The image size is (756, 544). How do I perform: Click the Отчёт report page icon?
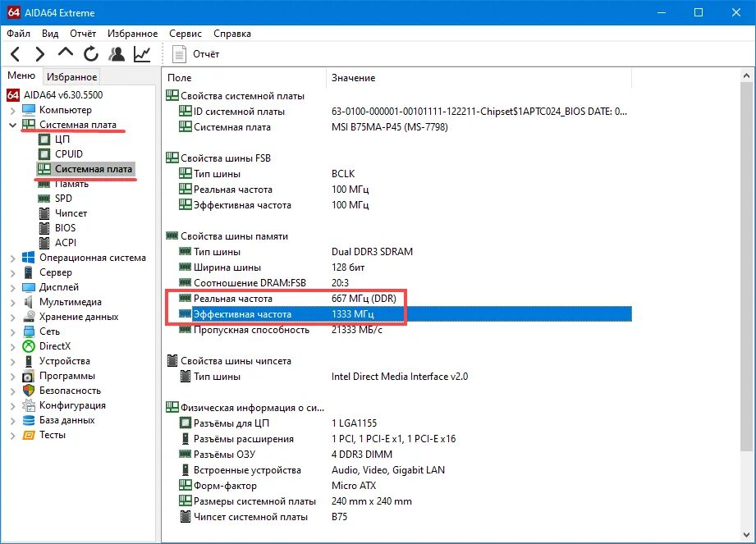[180, 54]
